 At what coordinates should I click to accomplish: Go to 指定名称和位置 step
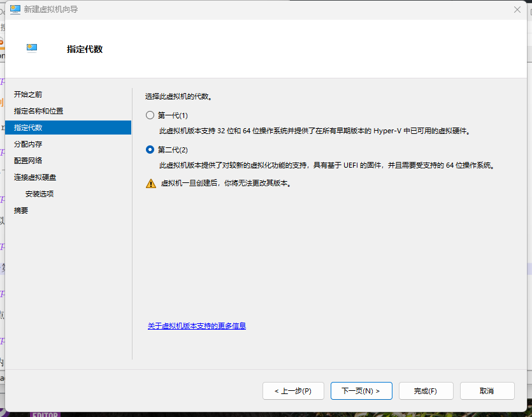(38, 111)
